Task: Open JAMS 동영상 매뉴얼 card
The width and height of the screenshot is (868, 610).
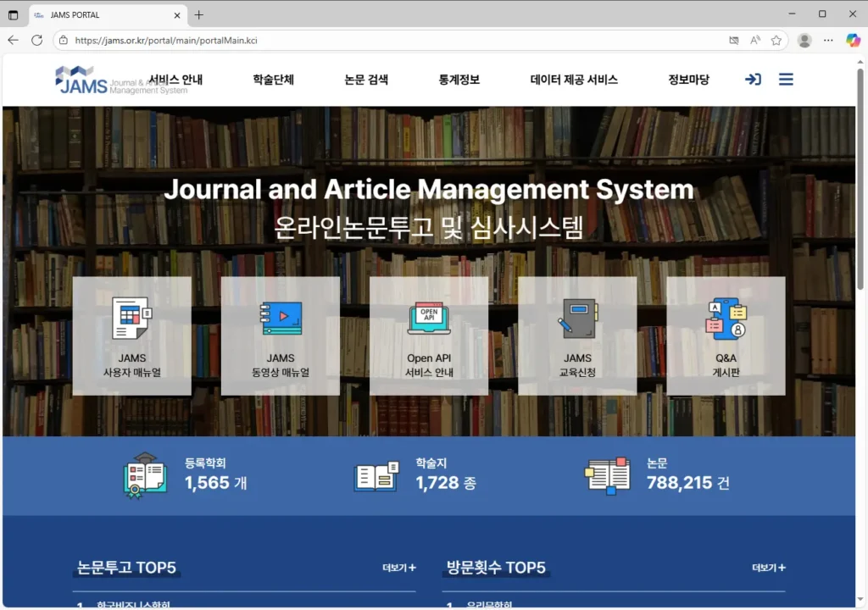Action: click(281, 336)
